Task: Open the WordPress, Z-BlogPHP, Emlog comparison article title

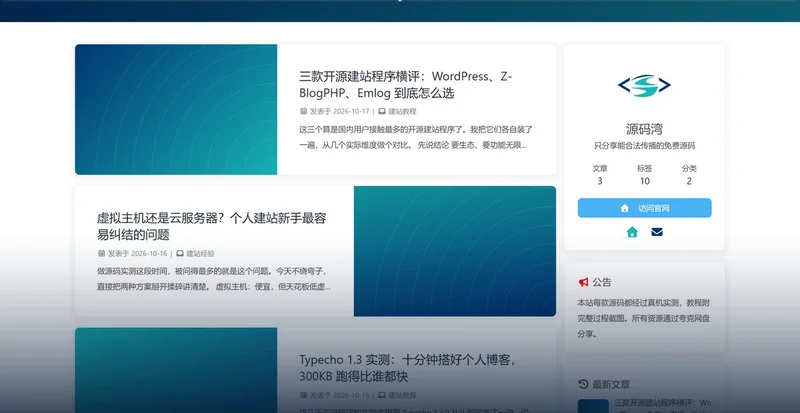Action: (x=406, y=85)
